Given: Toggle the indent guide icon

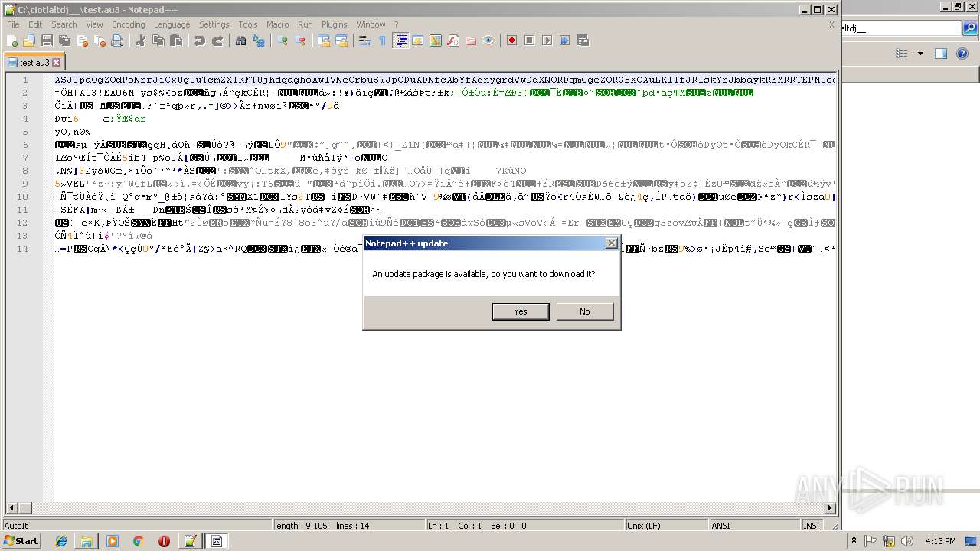Looking at the screenshot, I should tap(400, 41).
